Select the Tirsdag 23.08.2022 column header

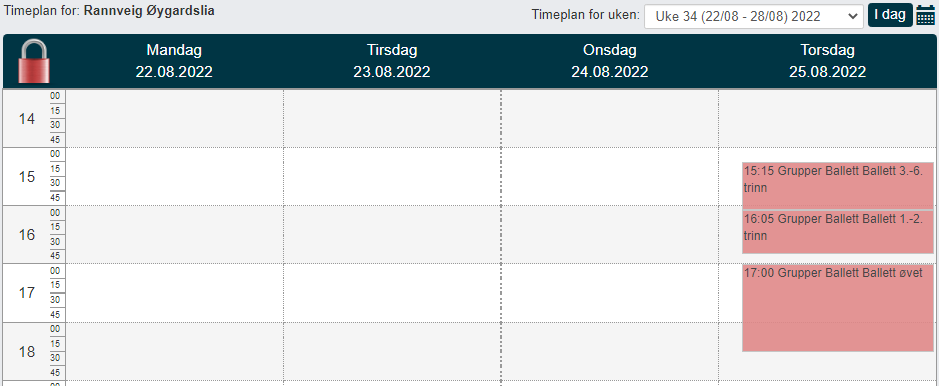[392, 61]
